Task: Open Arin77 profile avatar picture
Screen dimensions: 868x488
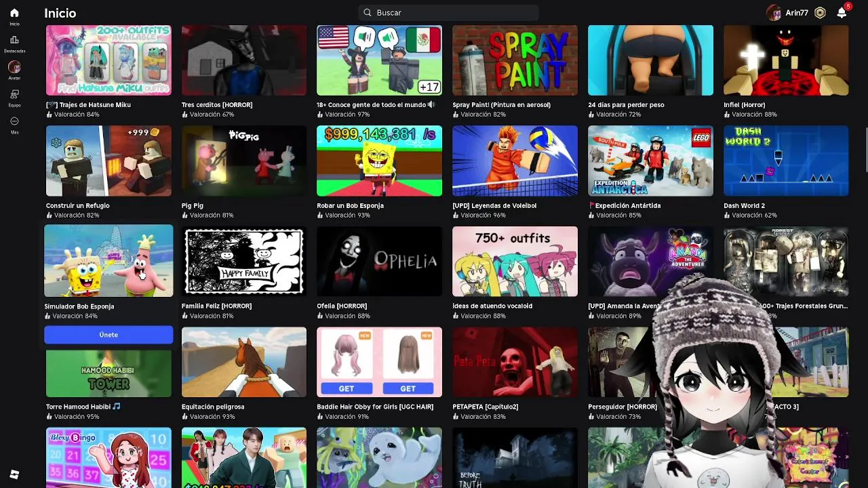Action: [774, 13]
